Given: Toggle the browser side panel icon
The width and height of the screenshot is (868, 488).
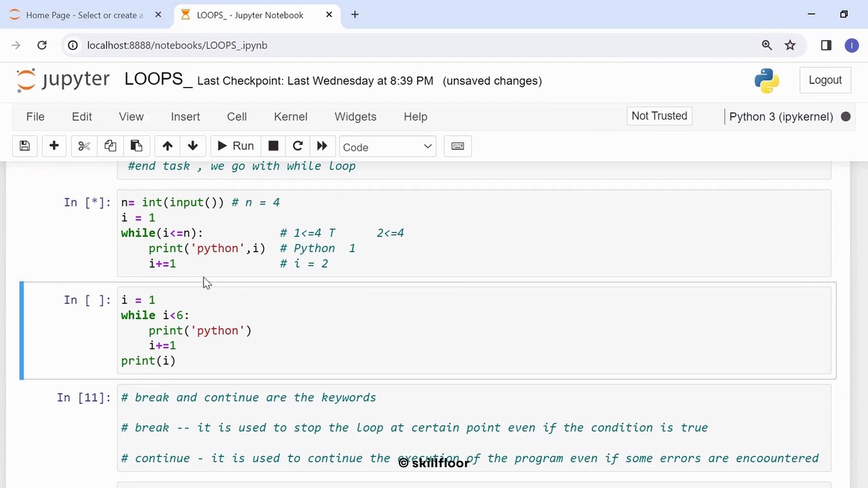Looking at the screenshot, I should click(x=826, y=45).
